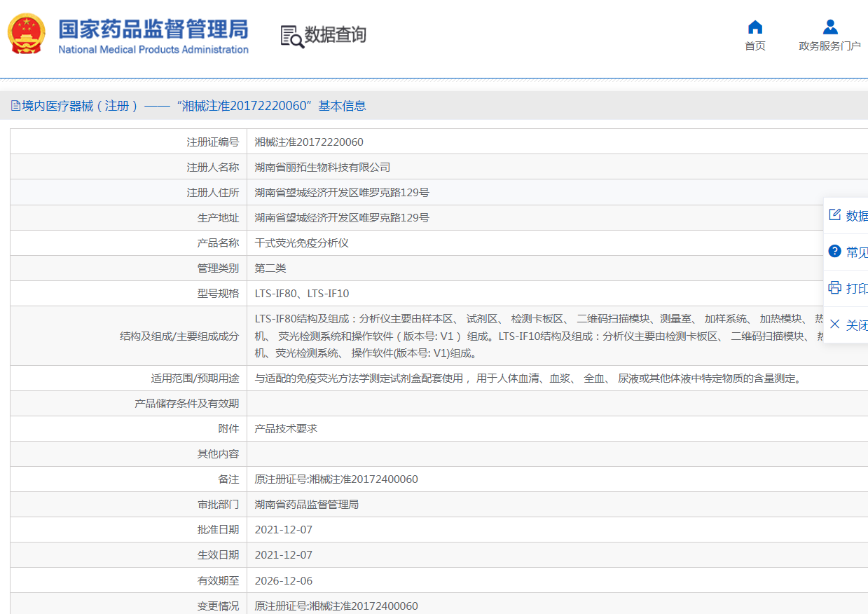Image resolution: width=868 pixels, height=614 pixels.
Task: Click the 注册人住所 address value
Action: [342, 193]
